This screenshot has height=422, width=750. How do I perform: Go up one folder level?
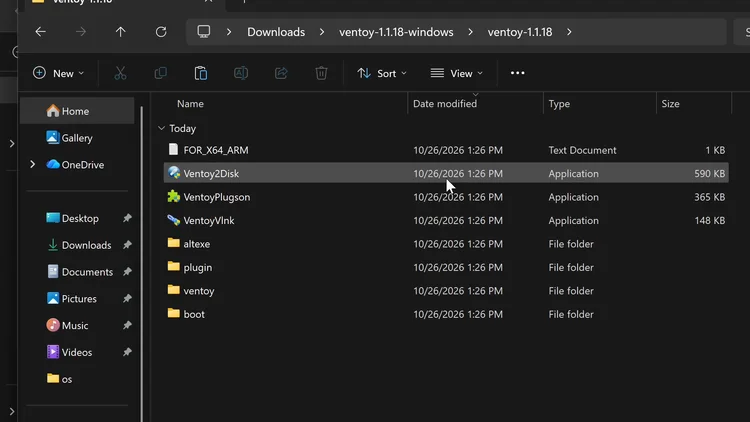121,32
